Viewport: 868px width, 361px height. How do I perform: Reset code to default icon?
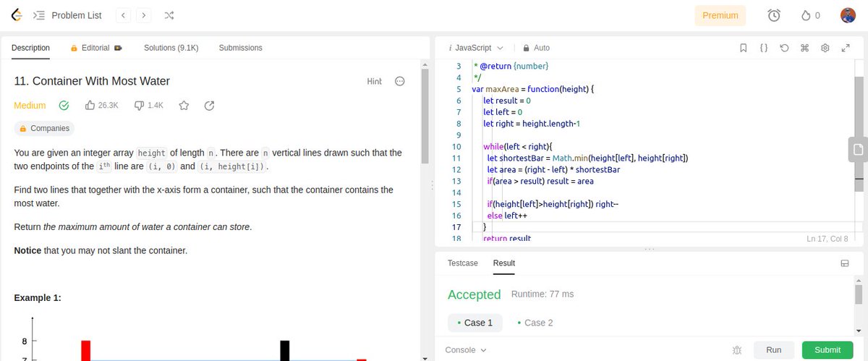click(784, 48)
